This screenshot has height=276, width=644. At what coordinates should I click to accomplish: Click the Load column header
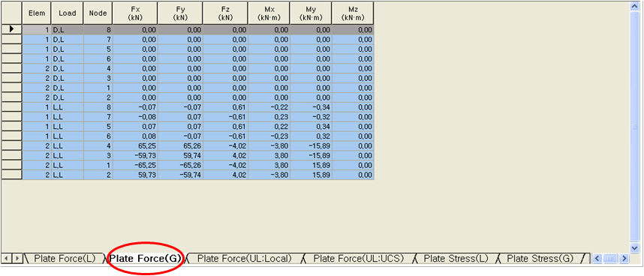[68, 13]
